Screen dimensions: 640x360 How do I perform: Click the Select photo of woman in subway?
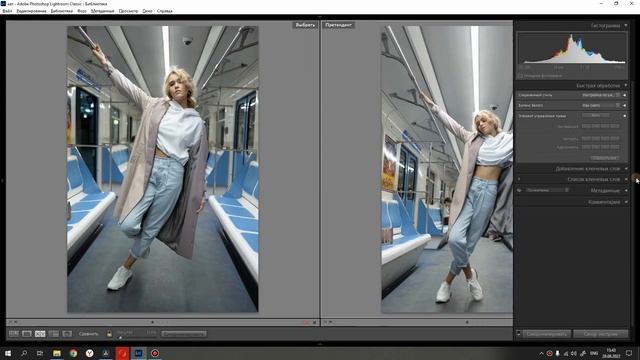pos(163,169)
